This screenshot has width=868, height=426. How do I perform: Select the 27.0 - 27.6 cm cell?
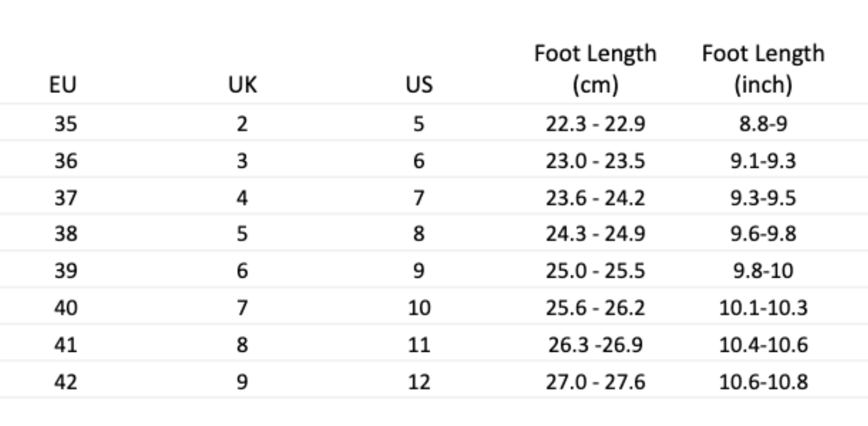595,381
